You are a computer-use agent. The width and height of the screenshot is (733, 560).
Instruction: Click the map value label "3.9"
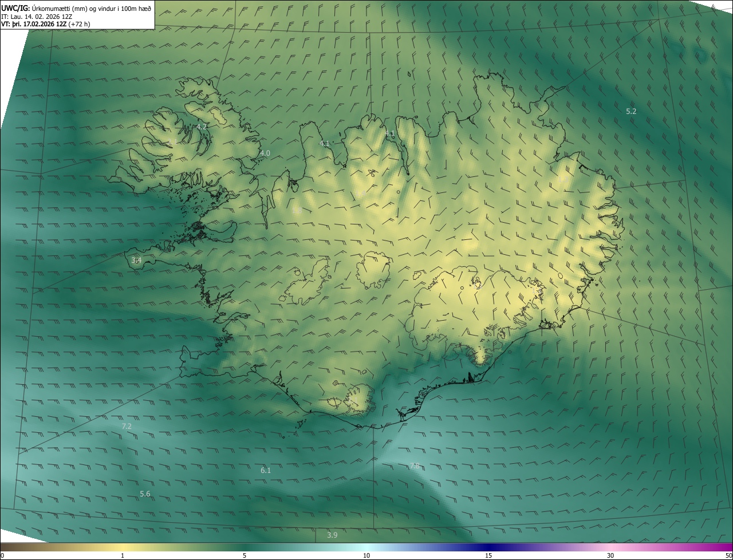click(332, 535)
